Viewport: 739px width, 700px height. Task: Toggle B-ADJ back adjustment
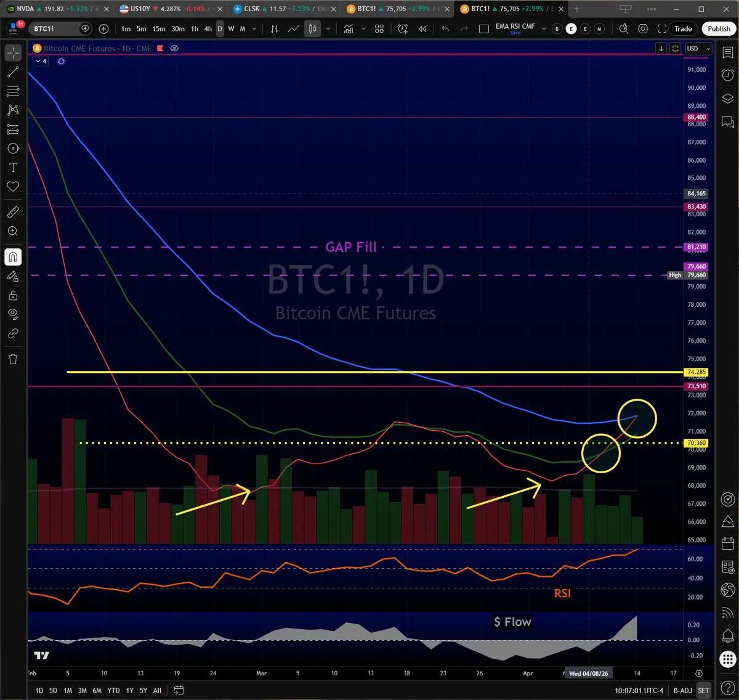pyautogui.click(x=682, y=690)
